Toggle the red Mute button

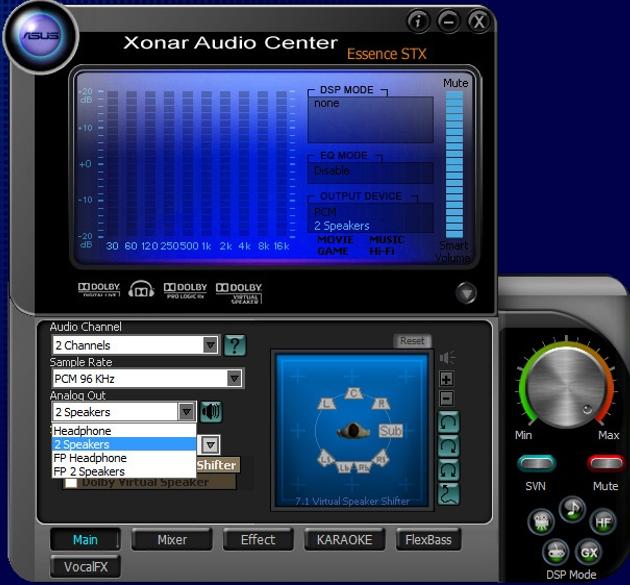[605, 463]
